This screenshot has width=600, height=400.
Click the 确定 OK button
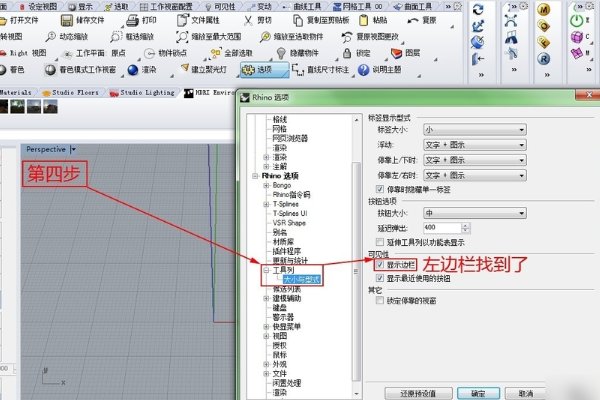478,393
